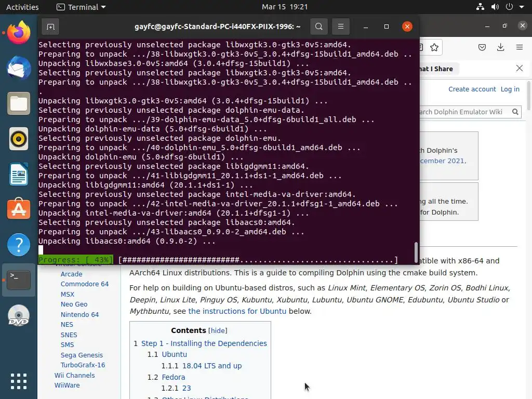Click the wiki search magnifier icon
This screenshot has width=532, height=399.
coord(515,112)
